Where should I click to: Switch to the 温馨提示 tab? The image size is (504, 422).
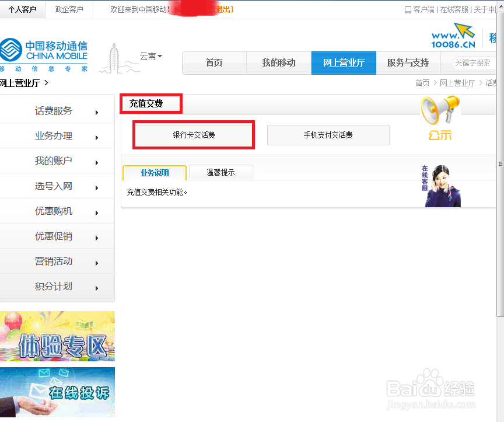point(220,172)
